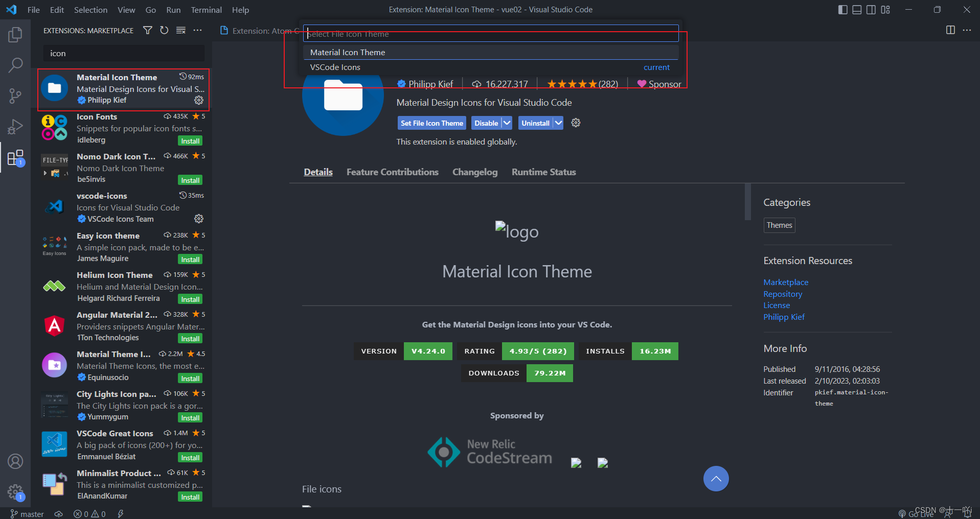This screenshot has height=519, width=980.
Task: Open Manage gear in activity bar
Action: 15,492
